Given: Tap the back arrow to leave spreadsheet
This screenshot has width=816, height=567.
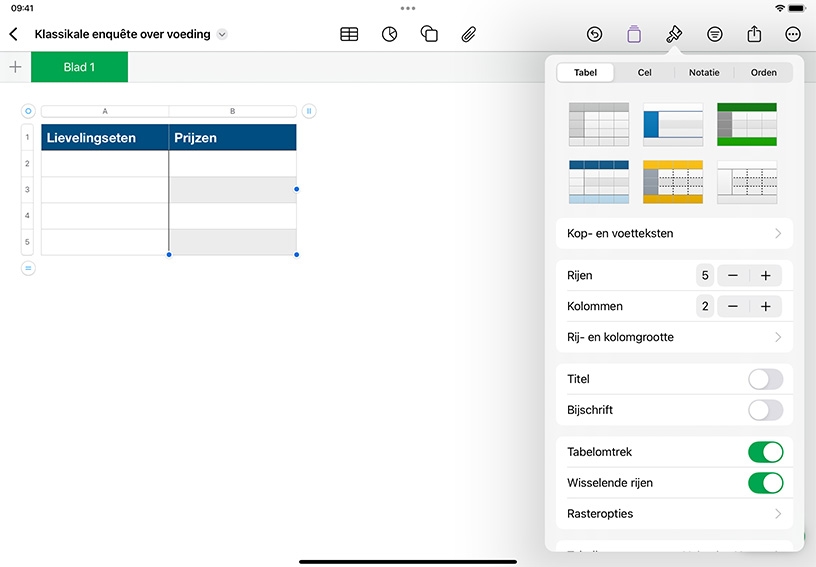Looking at the screenshot, I should [x=14, y=34].
